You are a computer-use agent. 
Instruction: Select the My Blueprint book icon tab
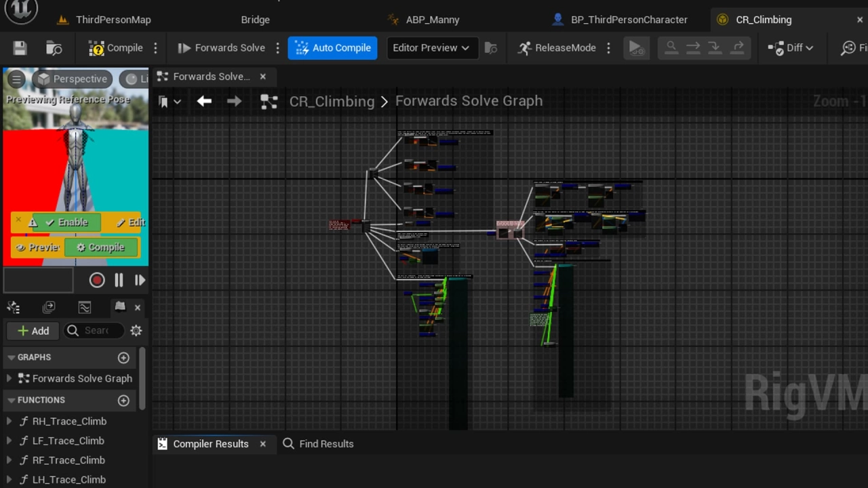tap(120, 307)
